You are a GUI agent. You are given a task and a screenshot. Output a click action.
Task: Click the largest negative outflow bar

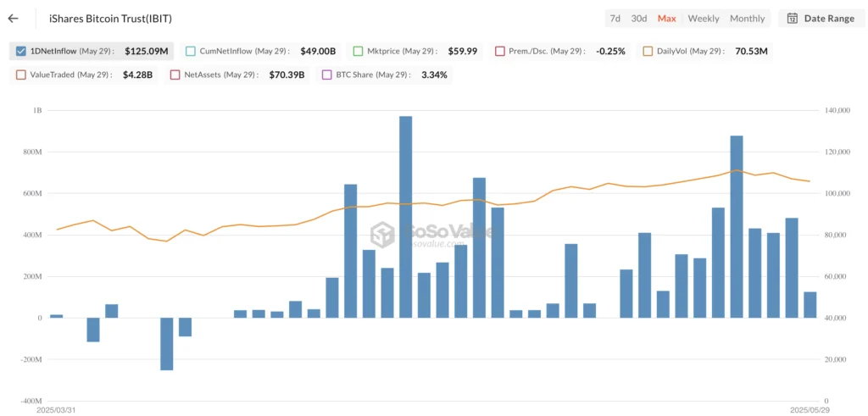point(167,343)
